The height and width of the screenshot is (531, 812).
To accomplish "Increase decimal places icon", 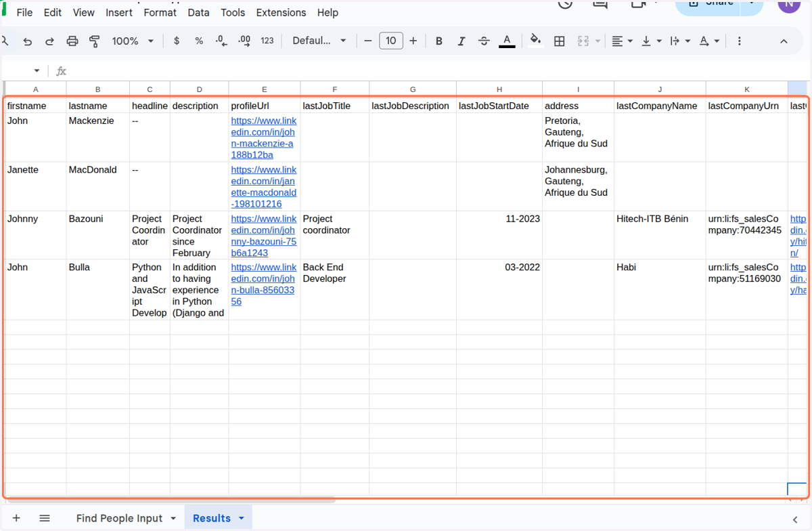I will pyautogui.click(x=244, y=41).
